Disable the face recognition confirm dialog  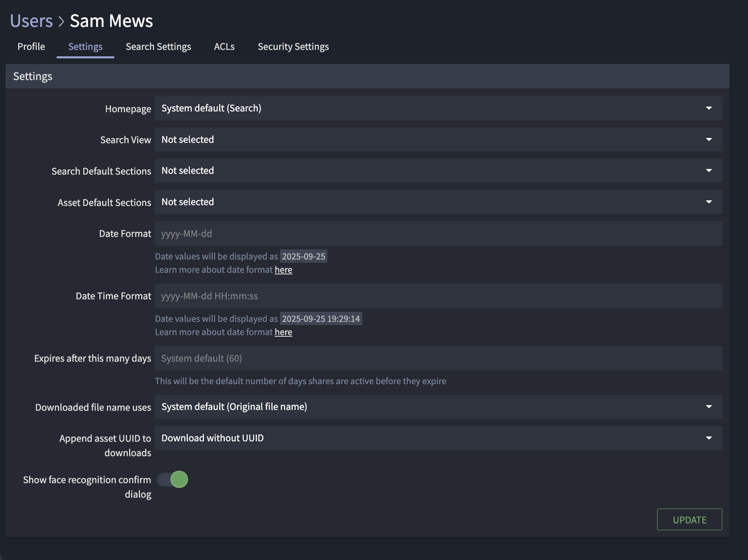pyautogui.click(x=172, y=479)
